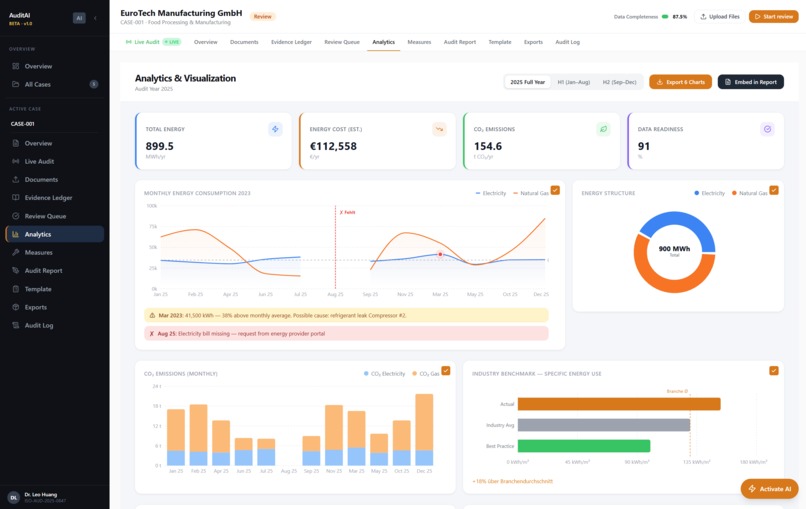Open Evidence Ledger book icon in sidebar
The image size is (806, 509).
(x=15, y=197)
